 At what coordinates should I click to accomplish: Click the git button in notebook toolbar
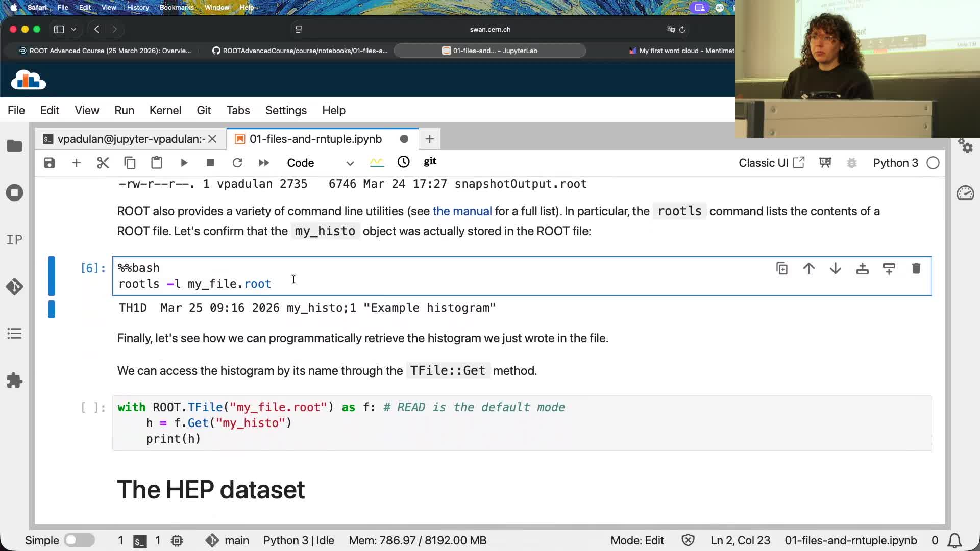(x=430, y=162)
